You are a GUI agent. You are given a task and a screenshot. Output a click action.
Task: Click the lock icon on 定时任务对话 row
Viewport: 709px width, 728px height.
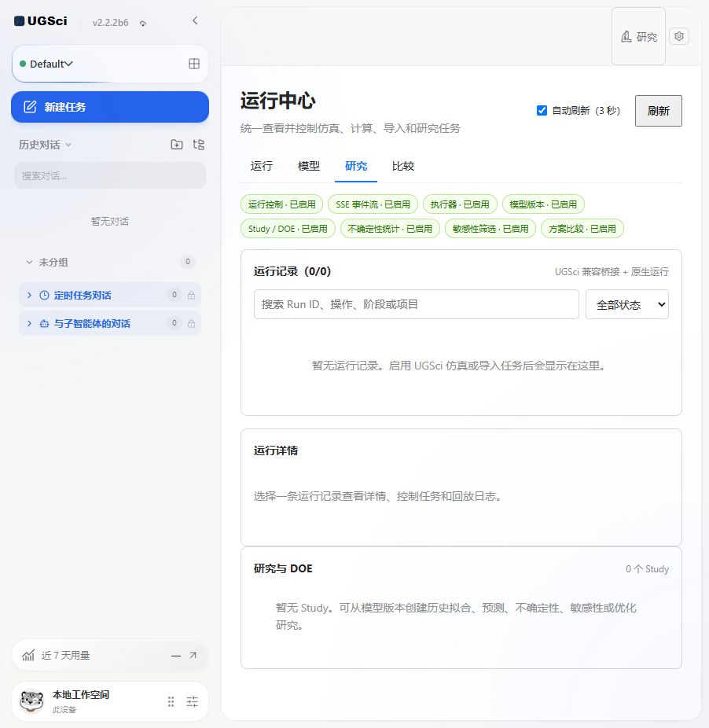[191, 296]
